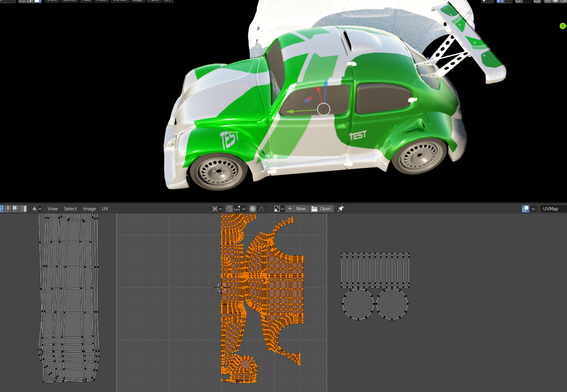Open the snap target type dropdown

(x=240, y=209)
